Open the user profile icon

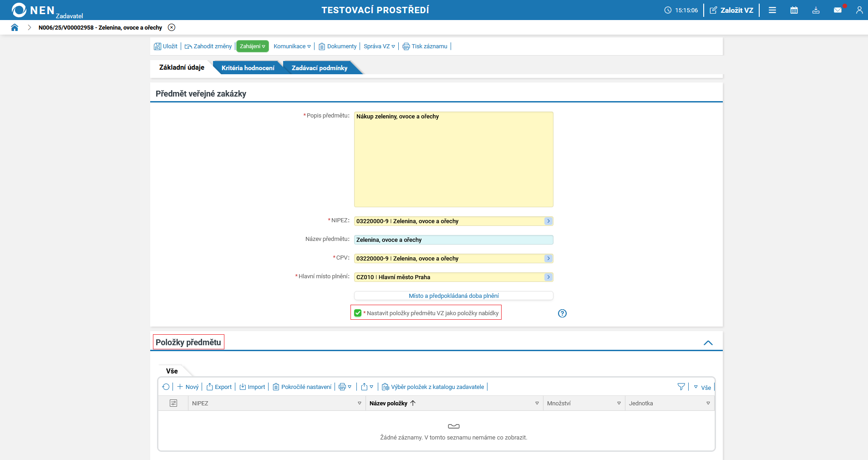[x=859, y=10]
